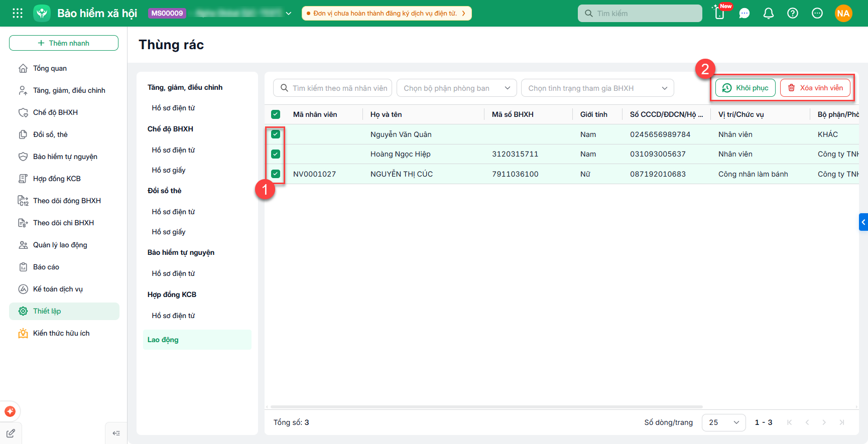Click the MS00009 unit code badge
Image resolution: width=868 pixels, height=444 pixels.
click(167, 13)
